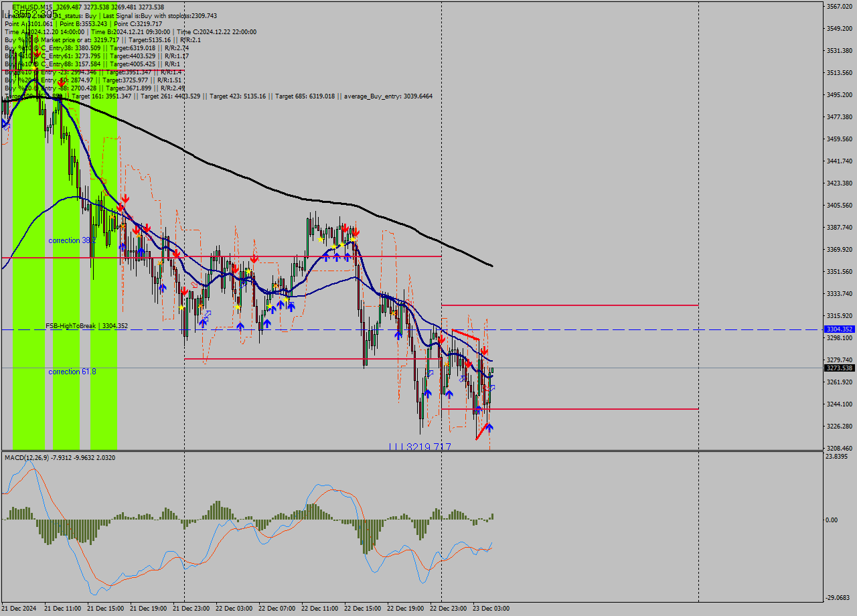The image size is (857, 616).
Task: Click the 22 Dec 15:00 time label
Action: tap(362, 609)
